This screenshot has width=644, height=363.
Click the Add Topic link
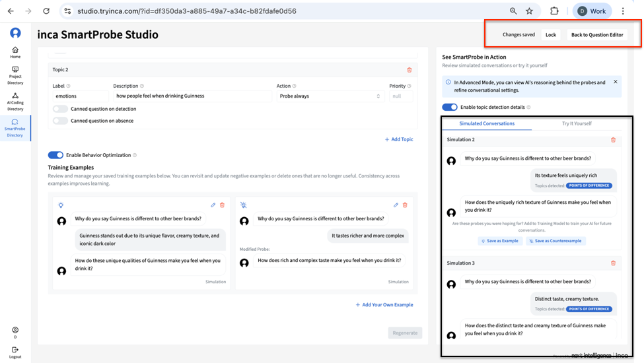[399, 139]
